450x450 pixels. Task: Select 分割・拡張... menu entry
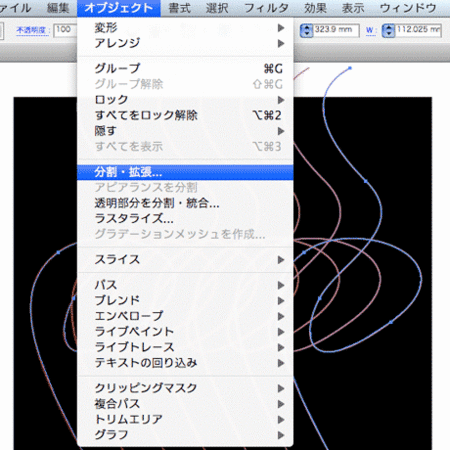pyautogui.click(x=185, y=172)
